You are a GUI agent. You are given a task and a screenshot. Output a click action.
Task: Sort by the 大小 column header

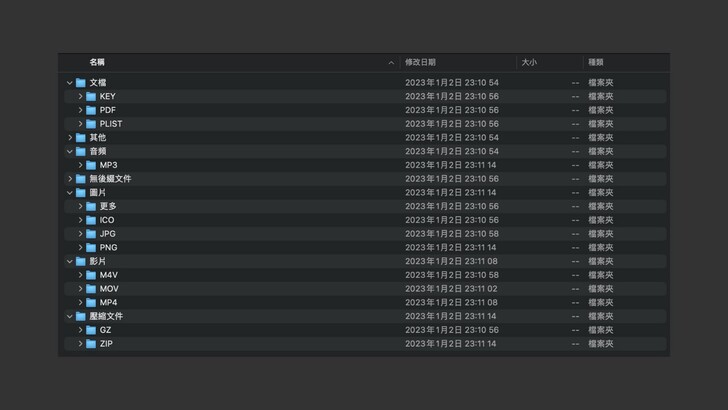coord(529,62)
